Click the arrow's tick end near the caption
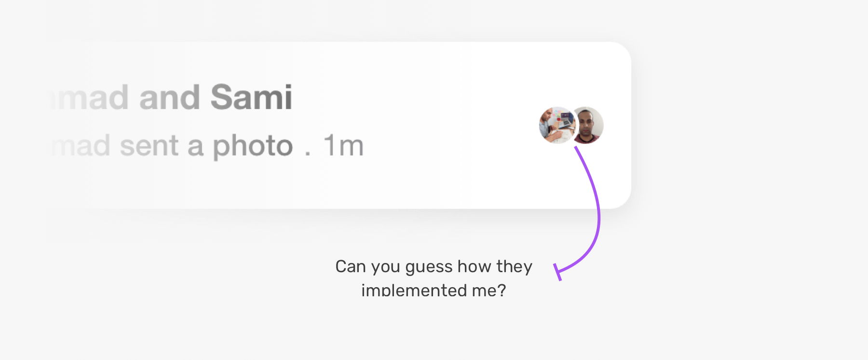Screen dimensions: 868x360 pos(557,272)
